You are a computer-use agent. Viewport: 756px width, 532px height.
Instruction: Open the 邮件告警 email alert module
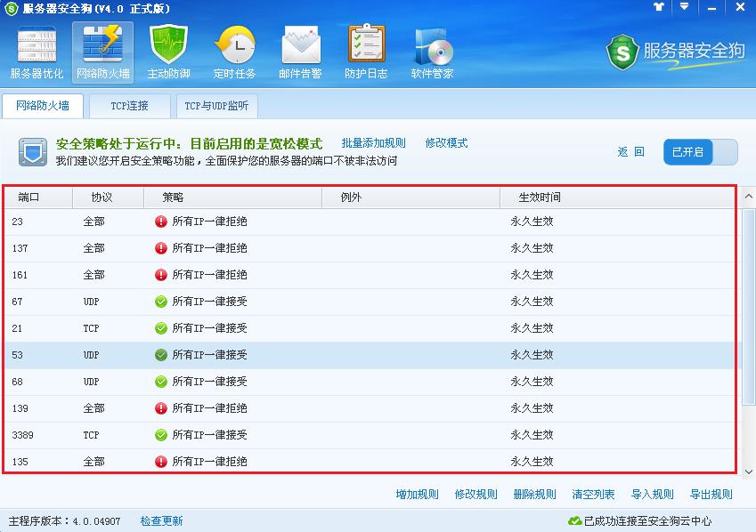point(301,53)
